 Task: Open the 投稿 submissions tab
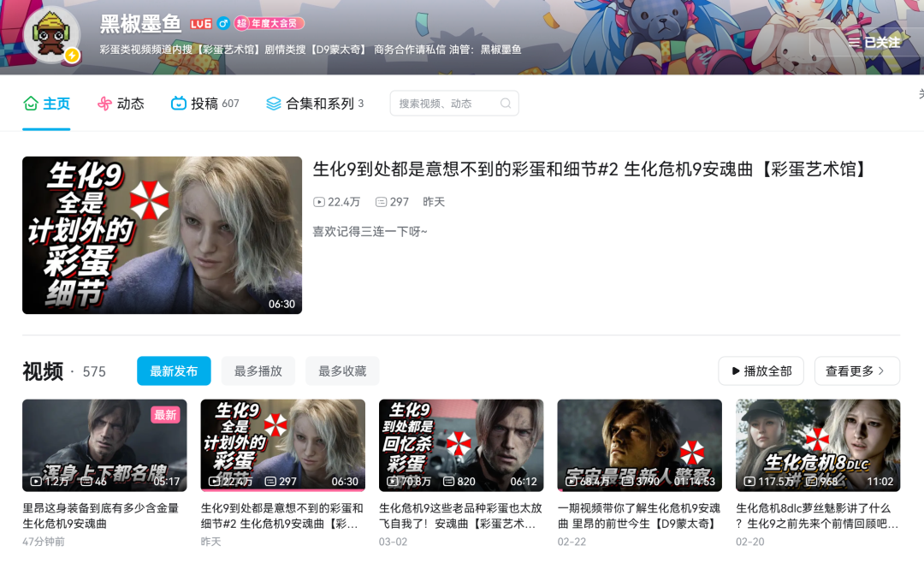pyautogui.click(x=204, y=104)
